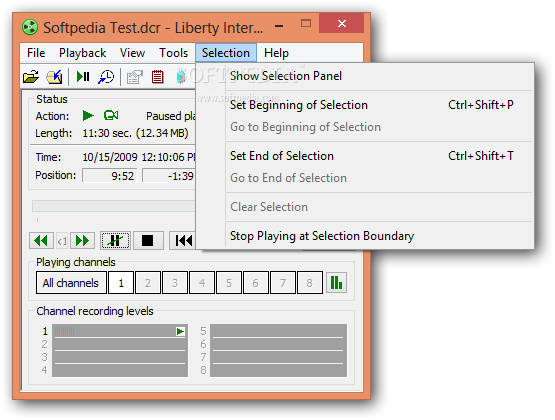Open the Tools menu

coord(173,53)
